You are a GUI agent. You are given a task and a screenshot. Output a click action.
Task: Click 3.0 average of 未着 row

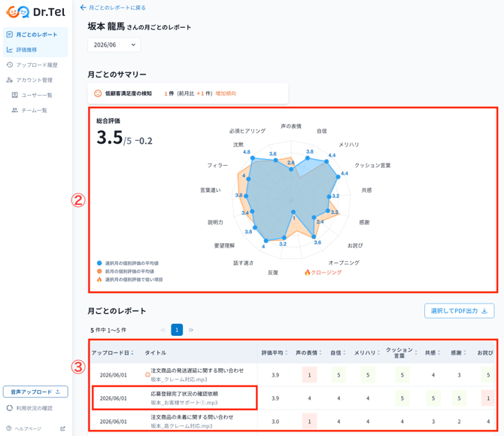[275, 422]
